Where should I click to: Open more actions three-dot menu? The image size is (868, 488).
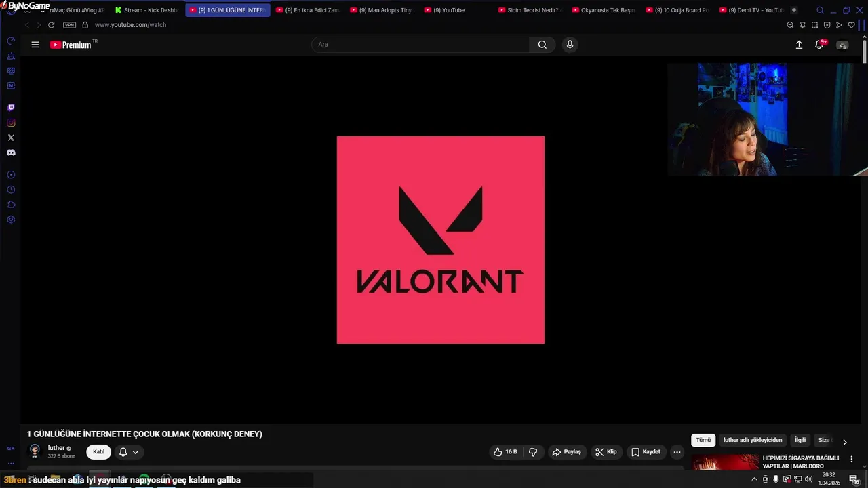[x=677, y=452]
